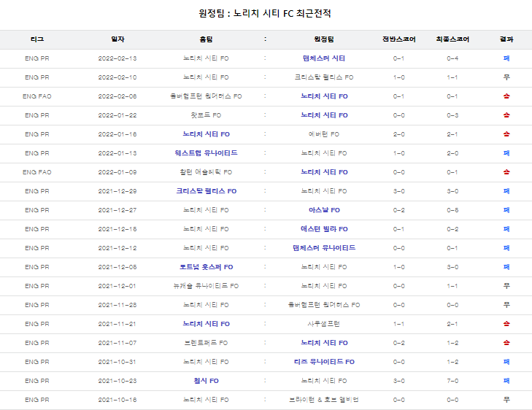Click final score 0-4
Image resolution: width=532 pixels, height=410 pixels.
[x=452, y=58]
